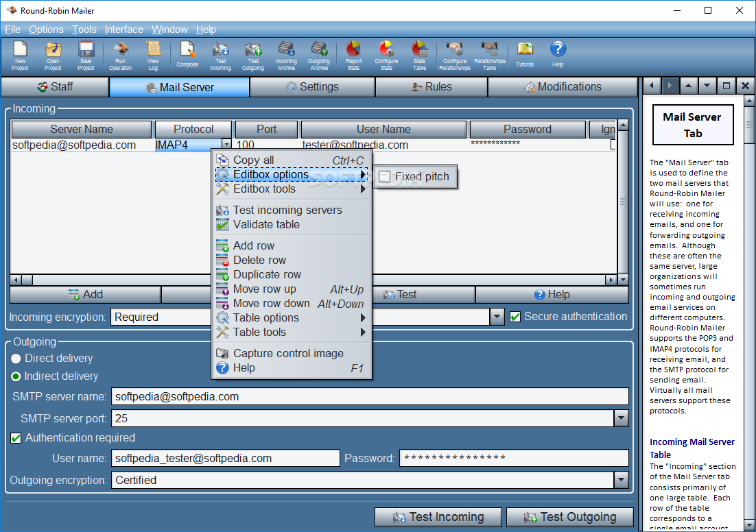The height and width of the screenshot is (532, 756).
Task: Click the Test Incoming toolbar icon
Action: (220, 56)
